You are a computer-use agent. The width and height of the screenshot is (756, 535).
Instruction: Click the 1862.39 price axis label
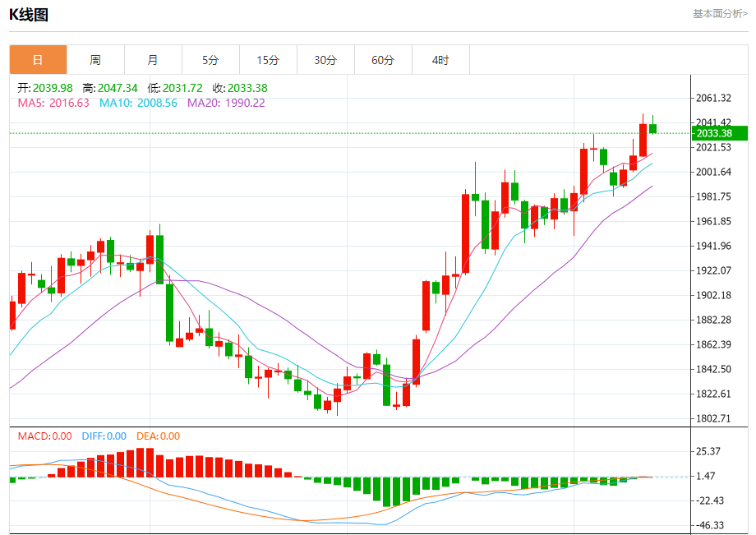click(713, 344)
